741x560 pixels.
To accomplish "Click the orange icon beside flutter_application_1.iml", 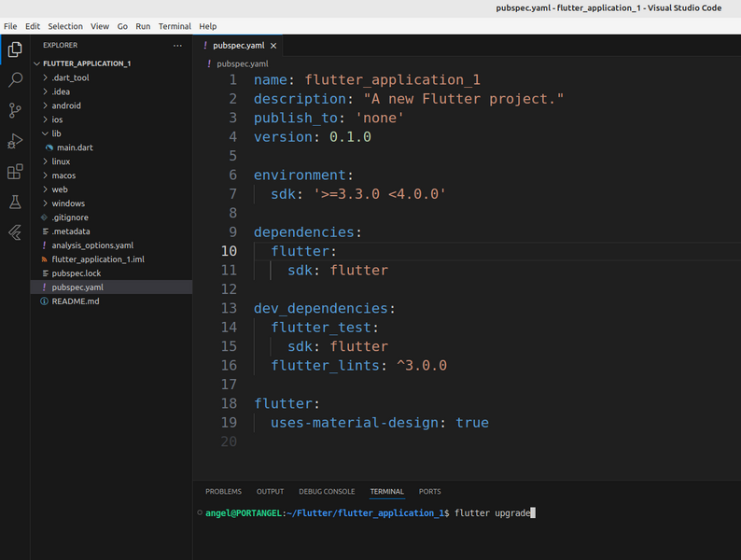I will tap(44, 259).
